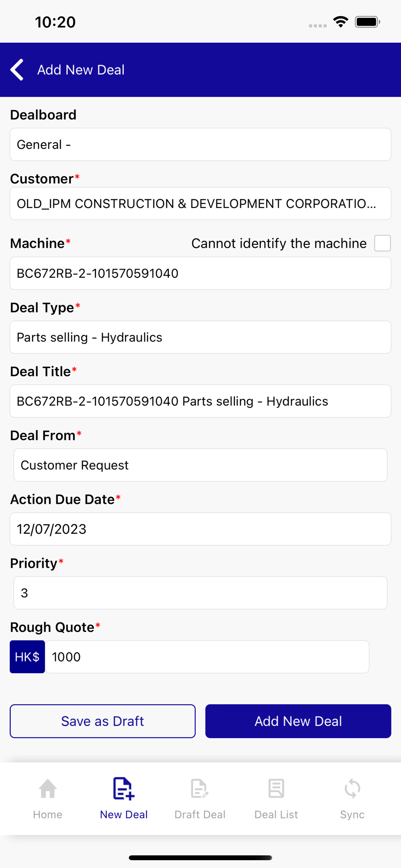Tap the Wi-Fi status icon

point(341,22)
